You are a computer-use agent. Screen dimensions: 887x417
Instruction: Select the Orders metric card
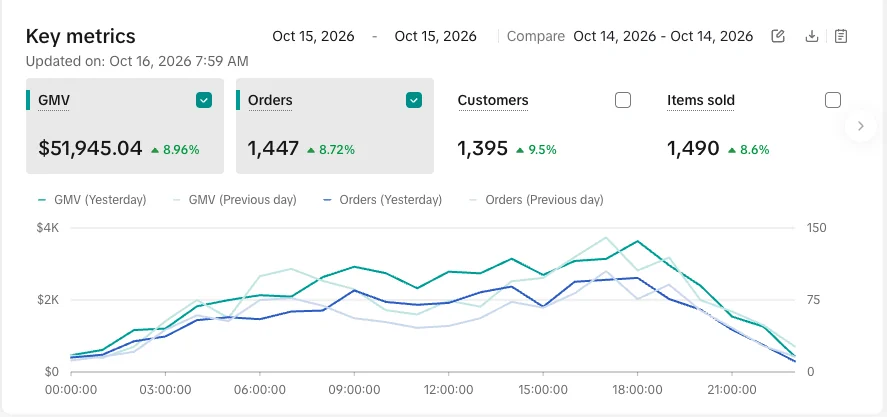335,126
